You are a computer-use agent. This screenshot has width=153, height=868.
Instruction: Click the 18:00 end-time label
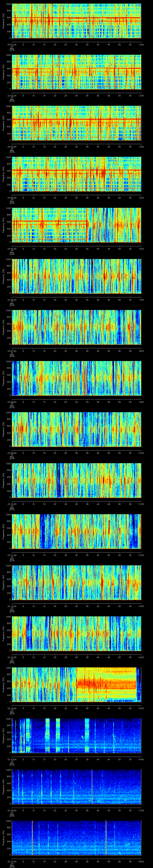pos(141,861)
